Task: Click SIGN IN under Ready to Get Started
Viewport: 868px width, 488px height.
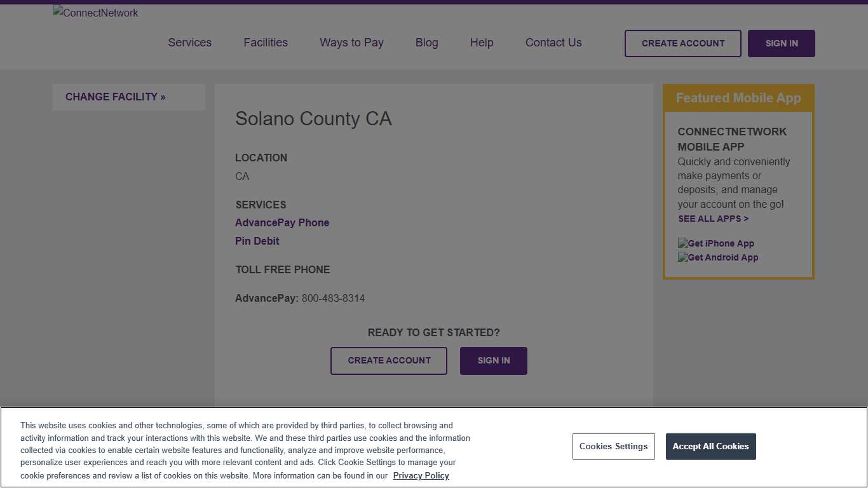Action: click(x=493, y=360)
